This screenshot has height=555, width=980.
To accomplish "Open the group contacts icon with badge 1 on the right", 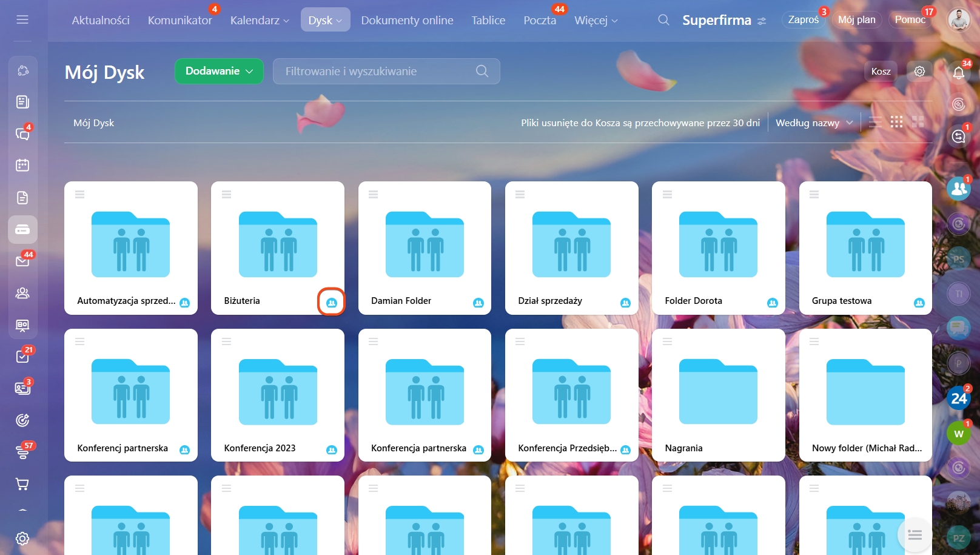I will pyautogui.click(x=959, y=189).
